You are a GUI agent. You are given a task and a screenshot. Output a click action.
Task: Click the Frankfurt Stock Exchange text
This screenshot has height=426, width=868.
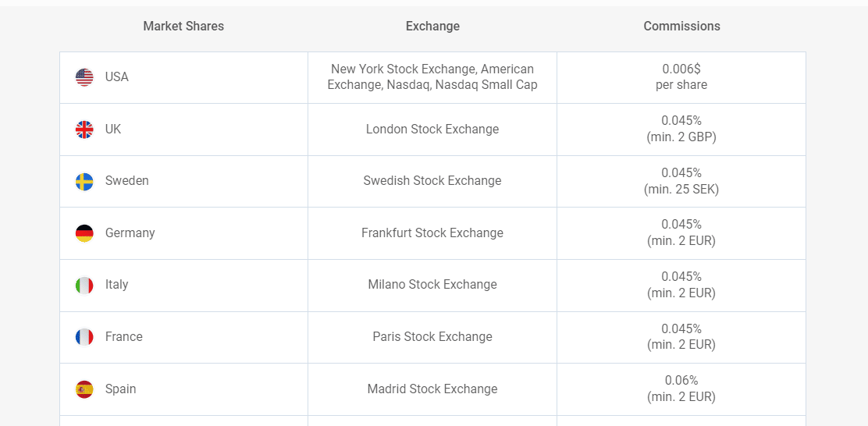pos(432,233)
